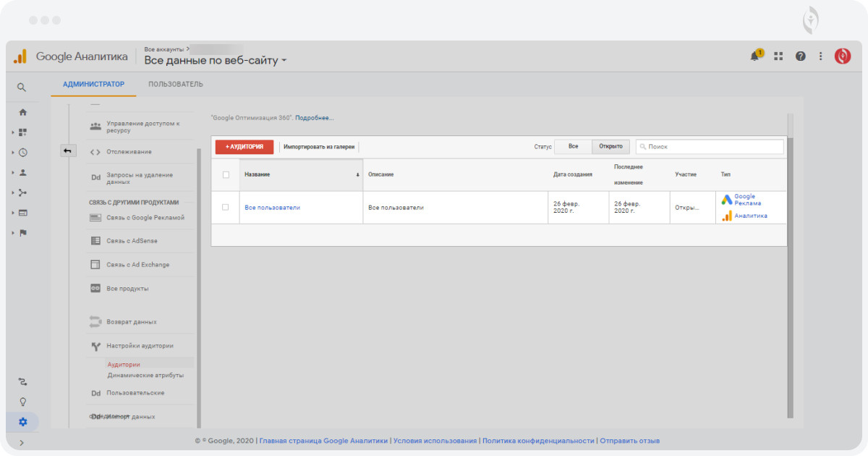Open Управление доступом к ресурсу
The width and height of the screenshot is (868, 456).
[x=141, y=127]
